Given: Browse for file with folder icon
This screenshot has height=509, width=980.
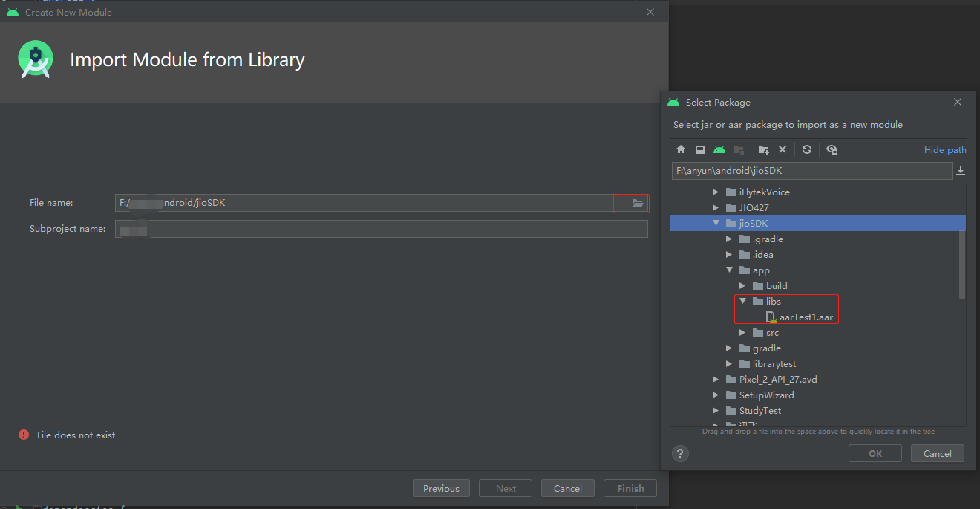Looking at the screenshot, I should pos(637,203).
